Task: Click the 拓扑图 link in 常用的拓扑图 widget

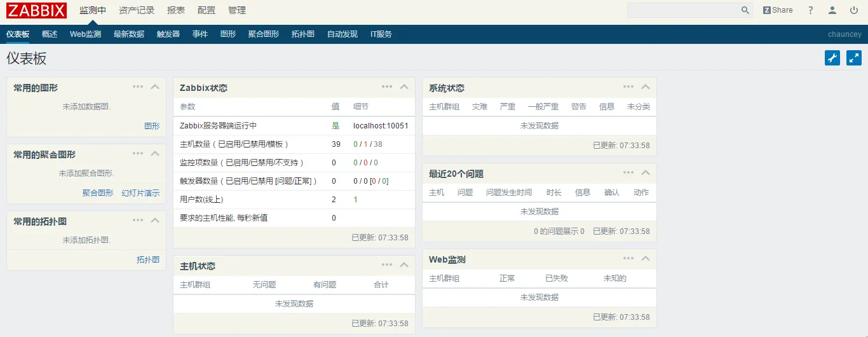Action: point(148,259)
